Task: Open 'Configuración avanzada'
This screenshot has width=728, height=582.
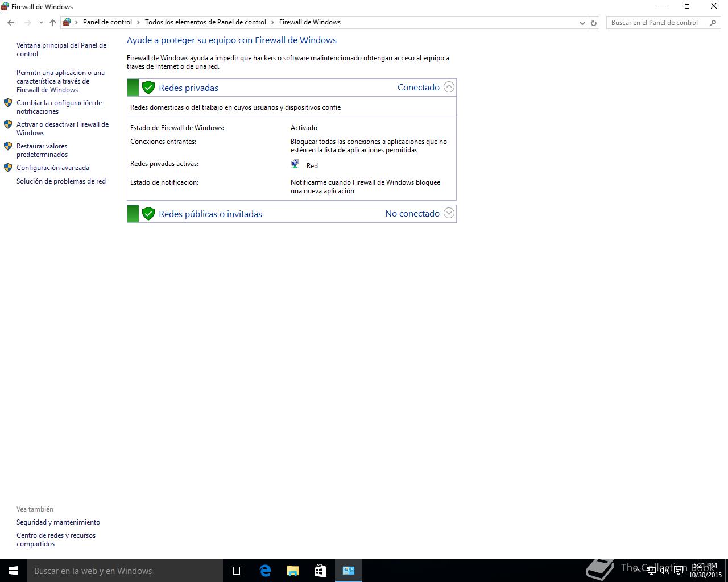Action: tap(53, 168)
